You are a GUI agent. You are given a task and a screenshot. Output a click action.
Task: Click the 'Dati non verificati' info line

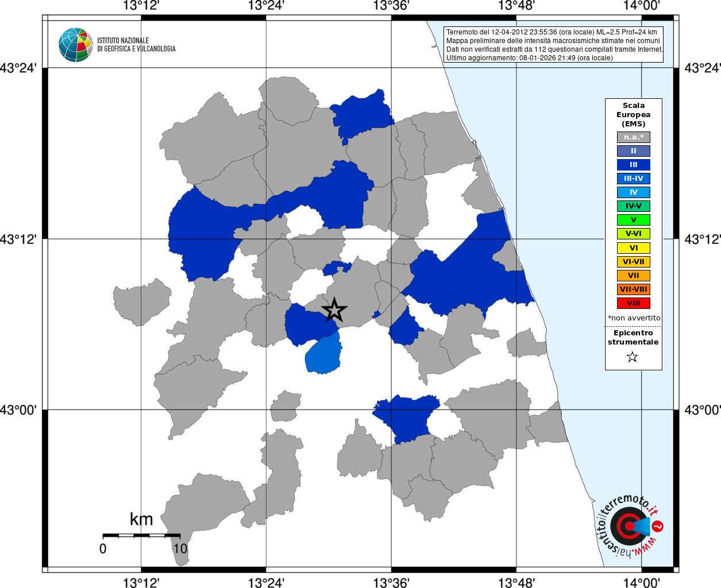[x=555, y=49]
